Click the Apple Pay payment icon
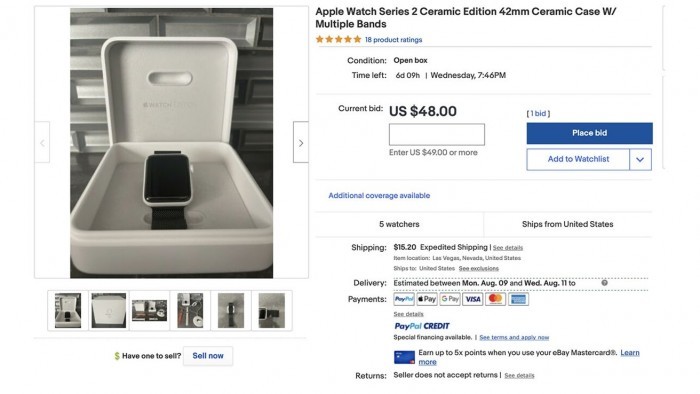700x394 pixels. pos(427,299)
